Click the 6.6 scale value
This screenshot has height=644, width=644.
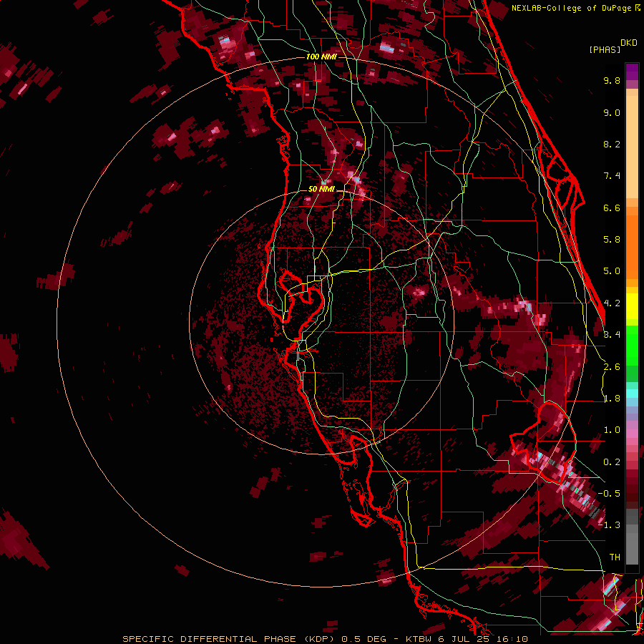coord(612,208)
